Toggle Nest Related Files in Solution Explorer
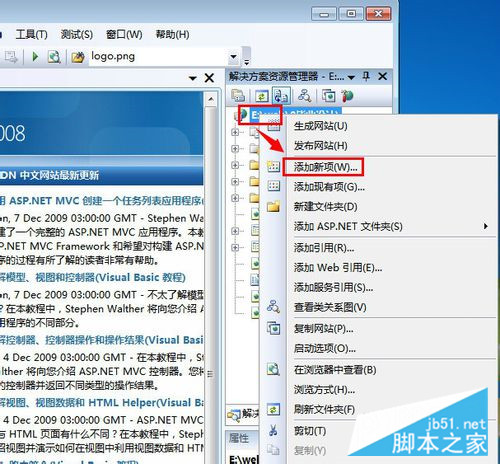 coord(281,96)
